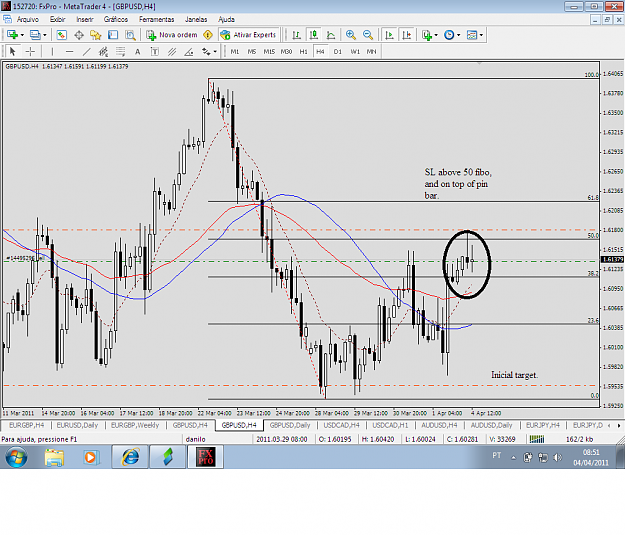Screen dimensions: 625x535
Task: Open the Ajuda menu
Action: coord(226,19)
